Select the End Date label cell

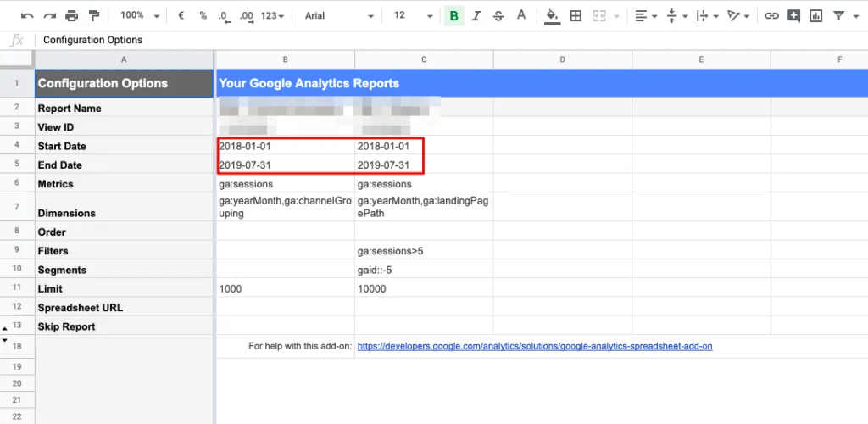(x=124, y=165)
